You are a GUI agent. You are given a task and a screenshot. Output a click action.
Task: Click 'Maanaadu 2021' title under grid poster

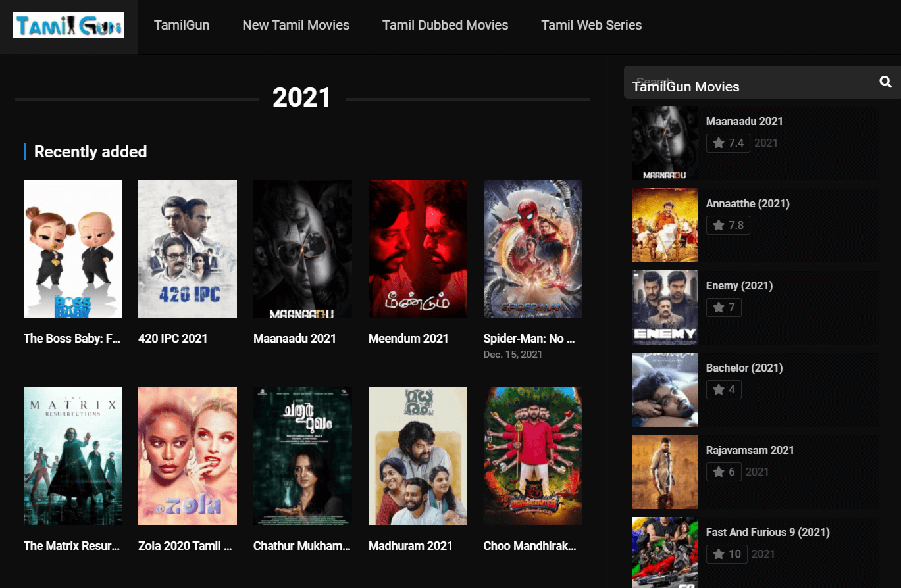click(x=295, y=339)
